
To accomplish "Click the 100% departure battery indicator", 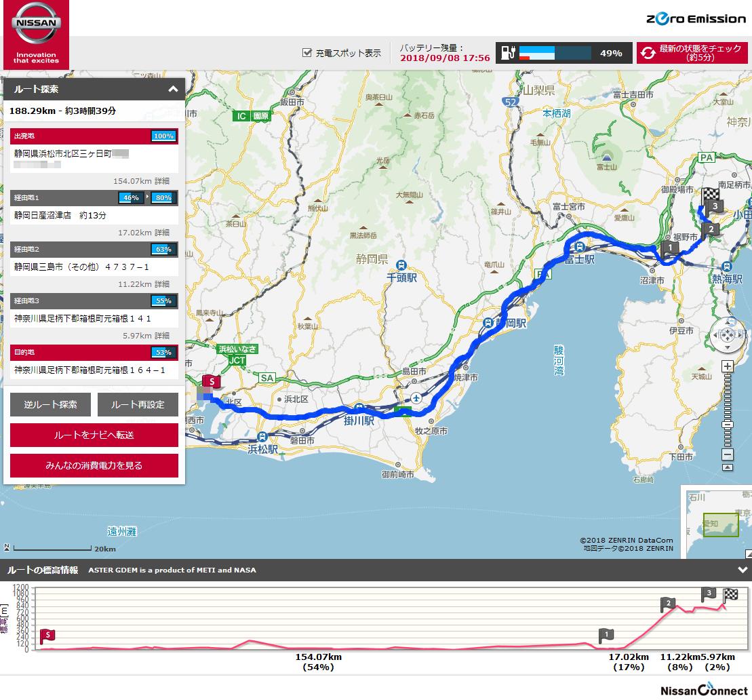I will (x=164, y=136).
